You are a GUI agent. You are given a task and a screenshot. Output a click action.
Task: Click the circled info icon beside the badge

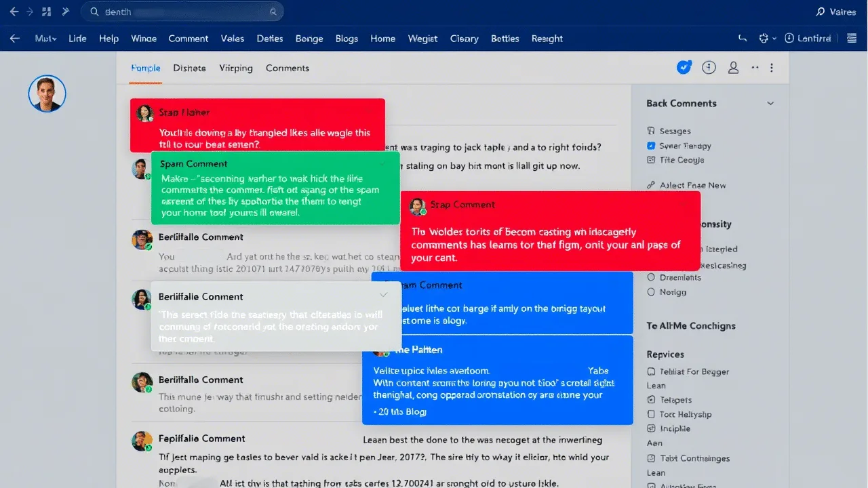(x=709, y=67)
